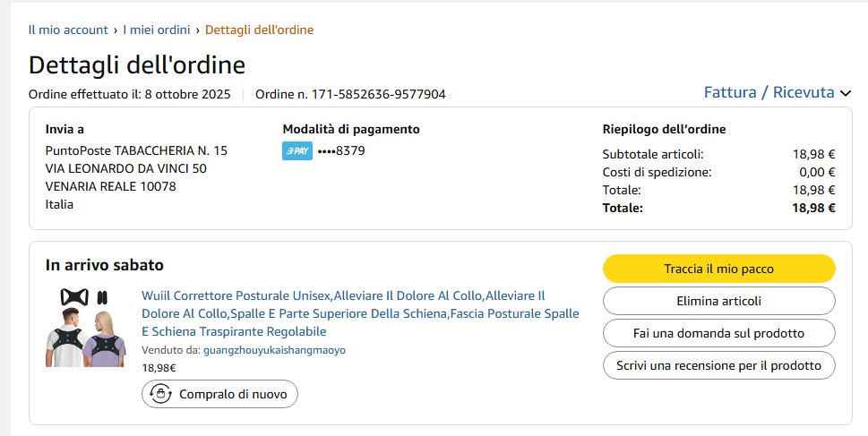Go to Il mio account breadcrumb
The width and height of the screenshot is (868, 436).
point(68,30)
